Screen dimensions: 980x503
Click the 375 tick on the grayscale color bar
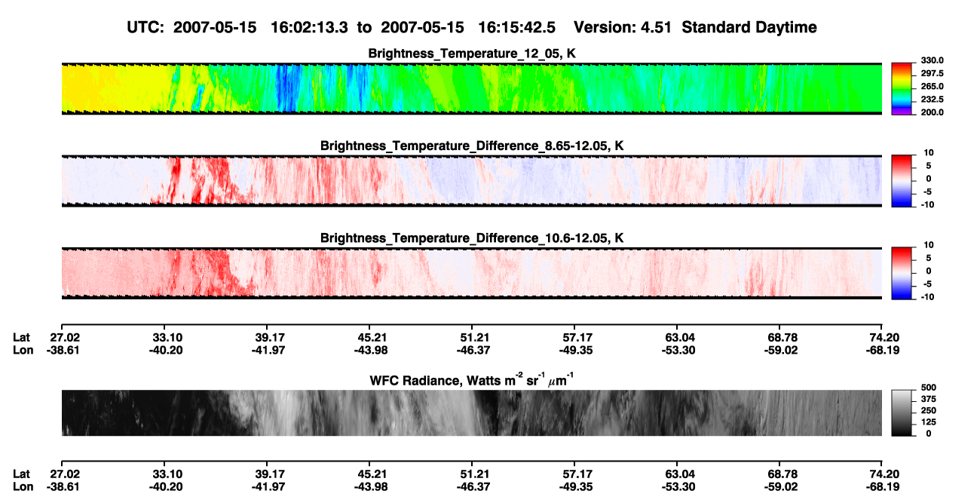coord(930,399)
